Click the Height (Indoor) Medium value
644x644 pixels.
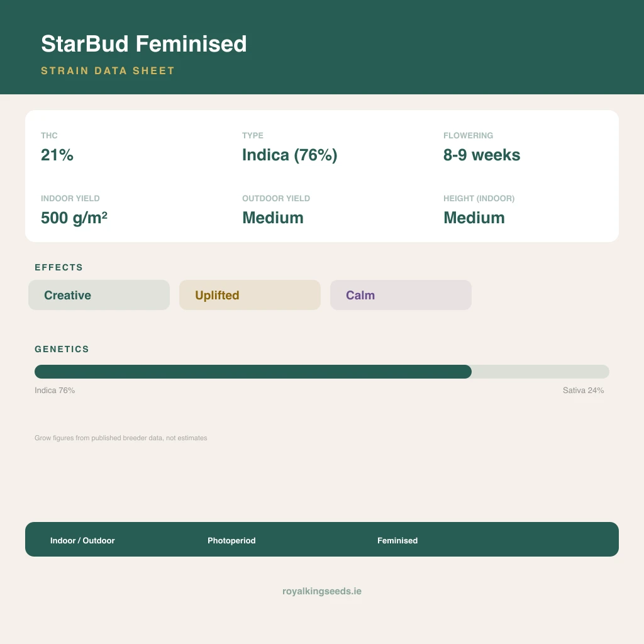tap(474, 218)
